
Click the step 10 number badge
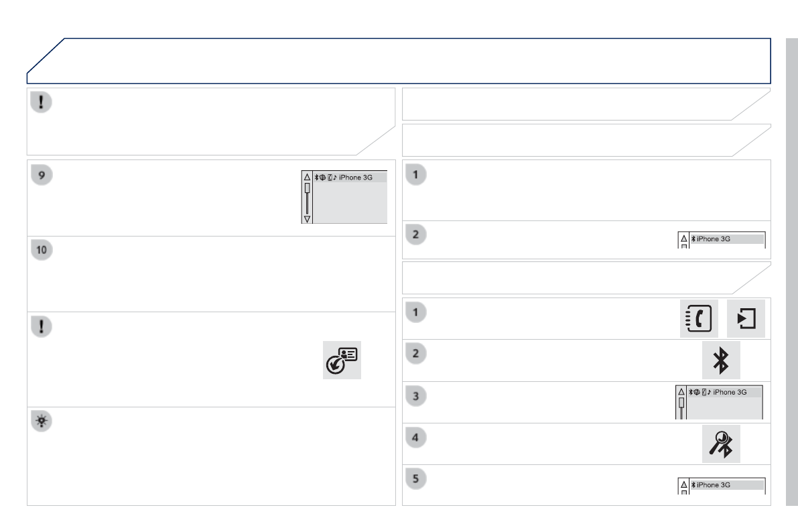[42, 251]
